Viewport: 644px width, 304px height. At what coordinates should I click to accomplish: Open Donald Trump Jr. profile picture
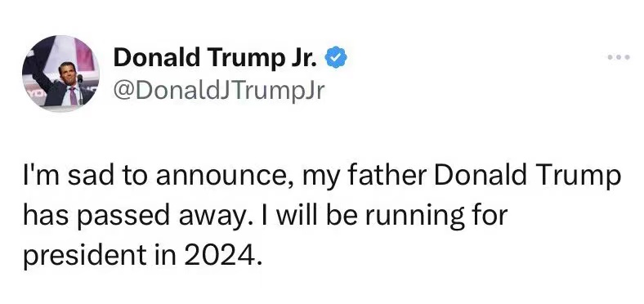(x=60, y=73)
